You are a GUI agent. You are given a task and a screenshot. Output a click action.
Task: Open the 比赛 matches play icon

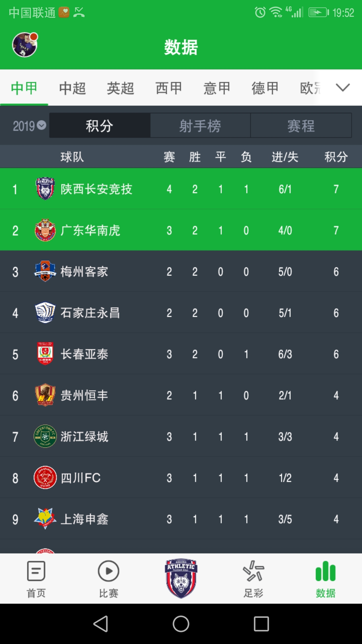point(108,571)
